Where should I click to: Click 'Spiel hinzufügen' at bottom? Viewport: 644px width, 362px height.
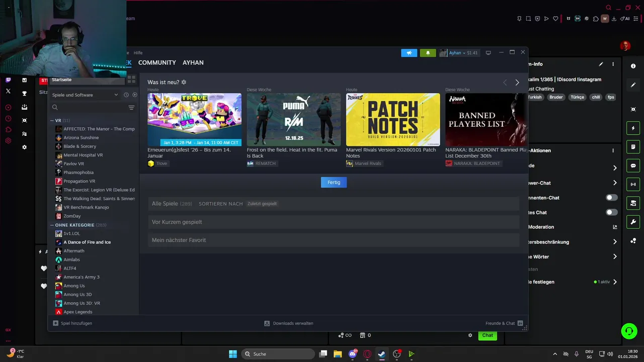point(72,323)
